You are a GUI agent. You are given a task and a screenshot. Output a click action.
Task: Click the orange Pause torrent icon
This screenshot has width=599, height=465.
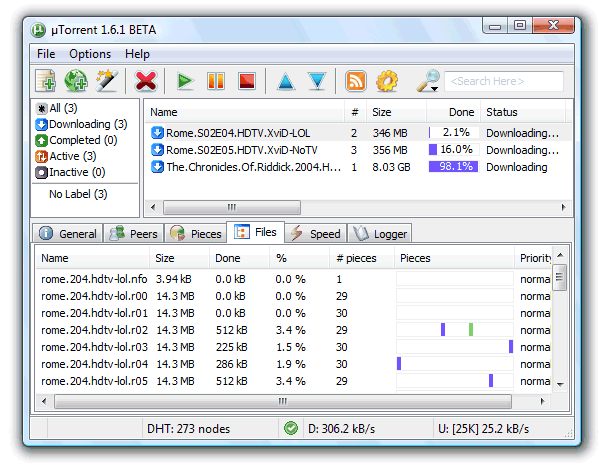(216, 81)
